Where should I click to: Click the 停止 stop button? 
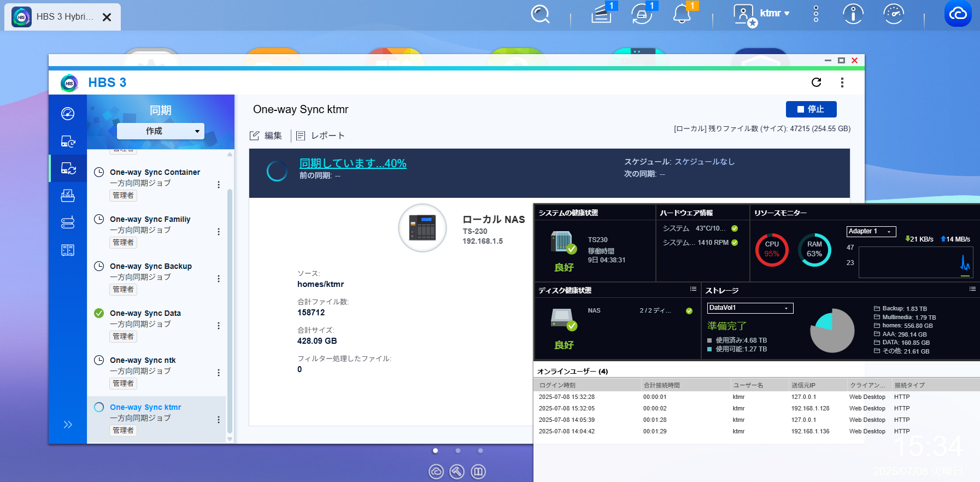(811, 109)
